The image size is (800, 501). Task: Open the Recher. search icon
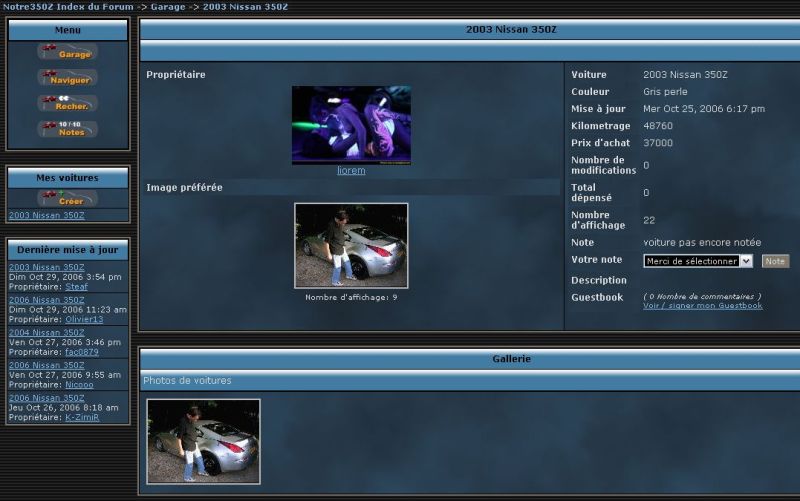pyautogui.click(x=67, y=104)
